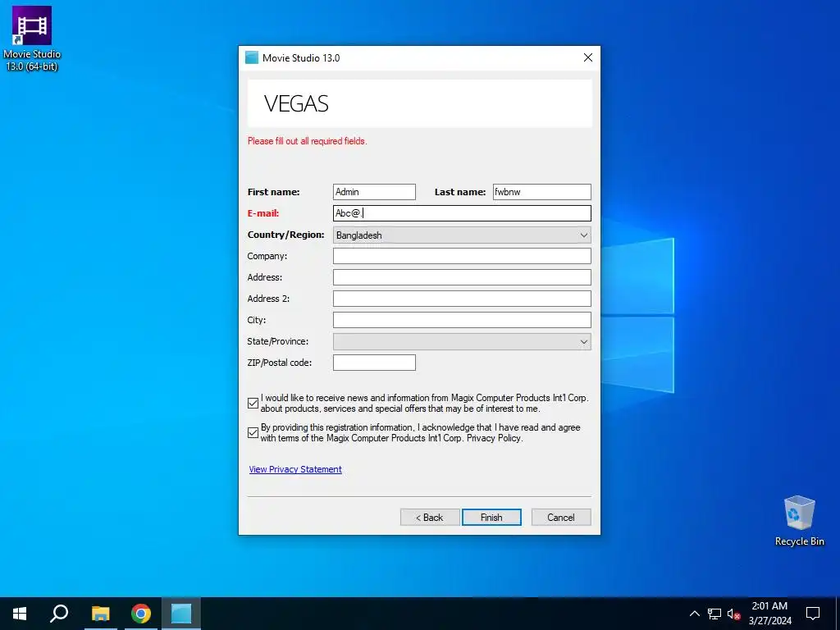Open the Windows Start menu
This screenshot has width=840, height=630.
[20, 614]
